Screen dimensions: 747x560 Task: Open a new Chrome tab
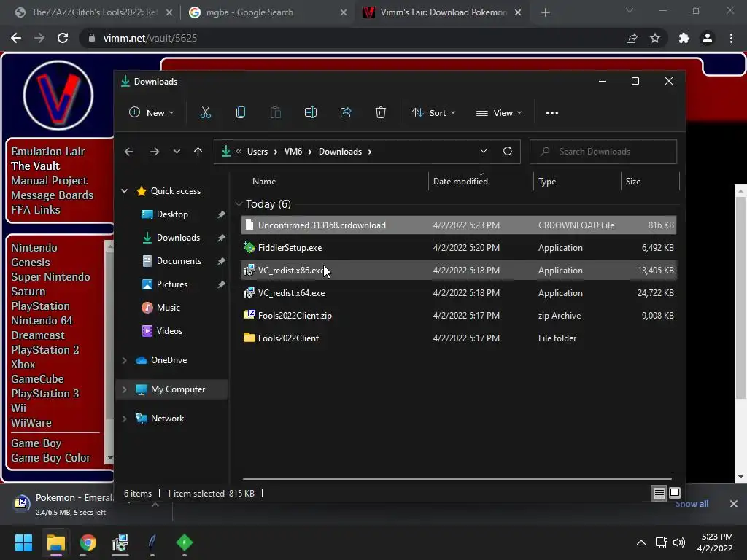(546, 12)
